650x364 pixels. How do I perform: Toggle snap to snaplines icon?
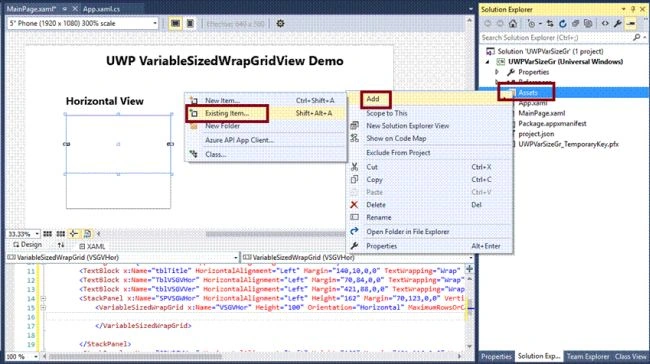pos(73,234)
